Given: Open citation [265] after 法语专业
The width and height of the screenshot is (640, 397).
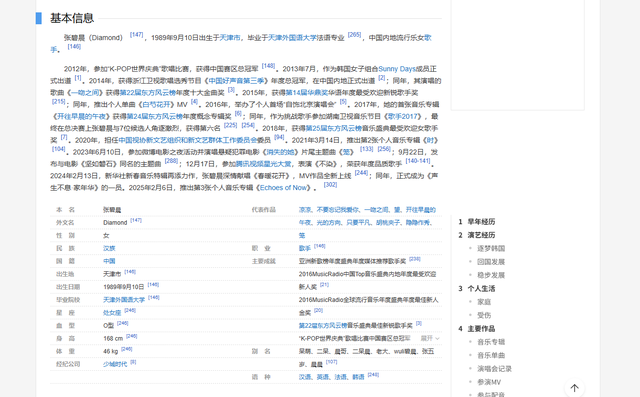Looking at the screenshot, I should 354,35.
